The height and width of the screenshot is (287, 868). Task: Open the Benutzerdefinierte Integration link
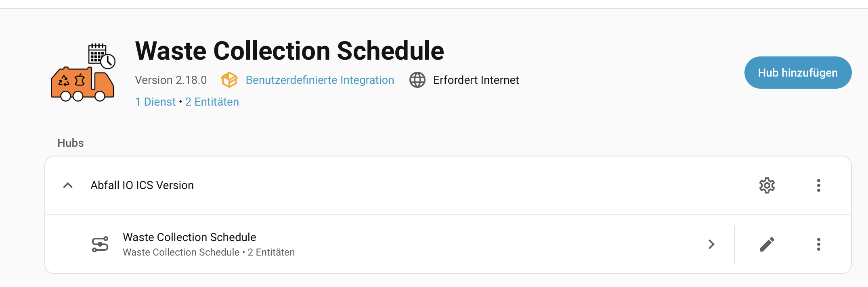click(x=320, y=80)
